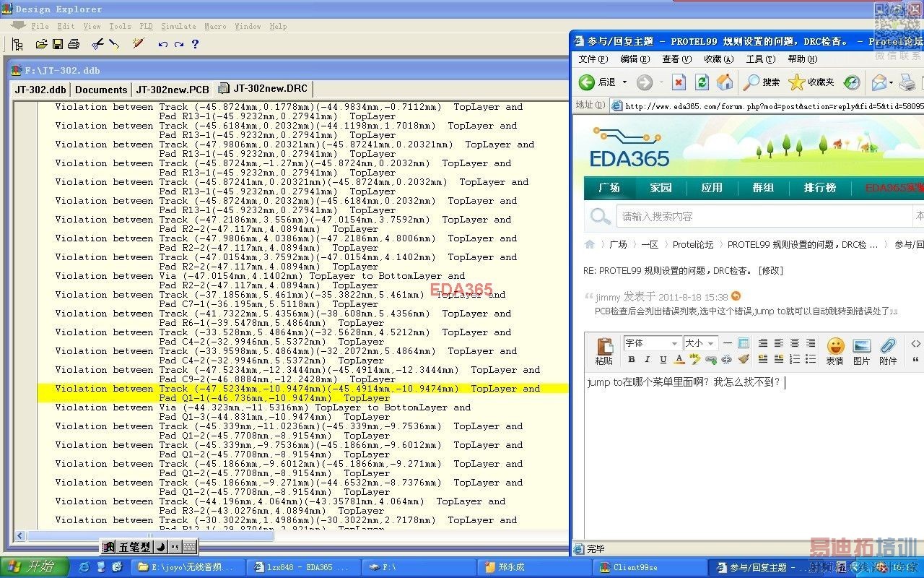
Task: Click the browser forward arrow button
Action: pos(644,82)
